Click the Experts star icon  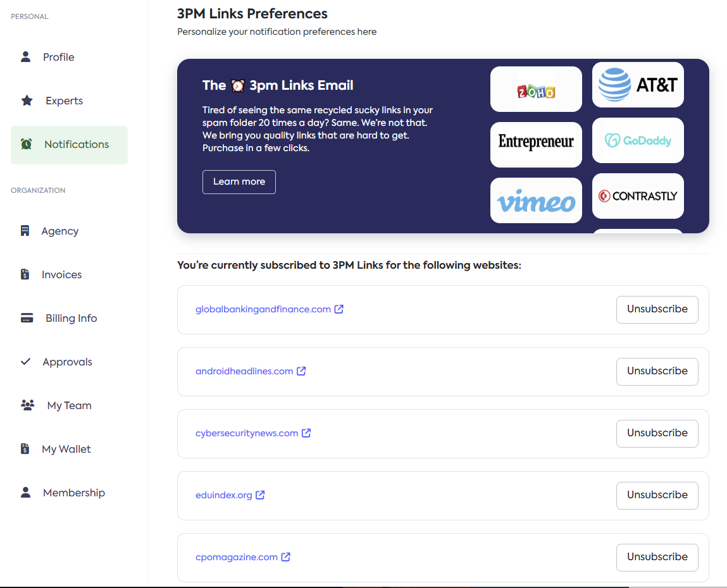point(27,101)
